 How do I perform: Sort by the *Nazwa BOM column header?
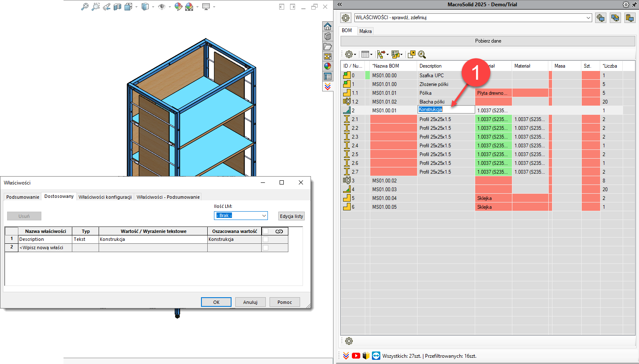tap(393, 66)
